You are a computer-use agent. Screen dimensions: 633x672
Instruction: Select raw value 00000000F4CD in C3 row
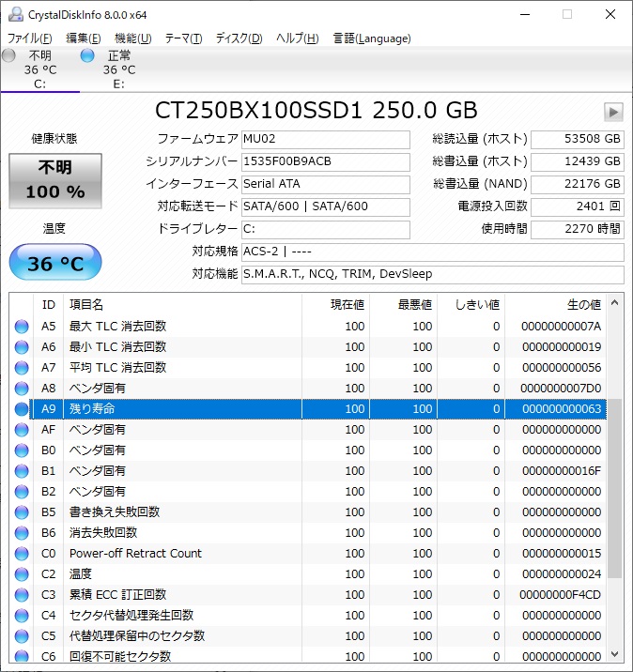(560, 595)
